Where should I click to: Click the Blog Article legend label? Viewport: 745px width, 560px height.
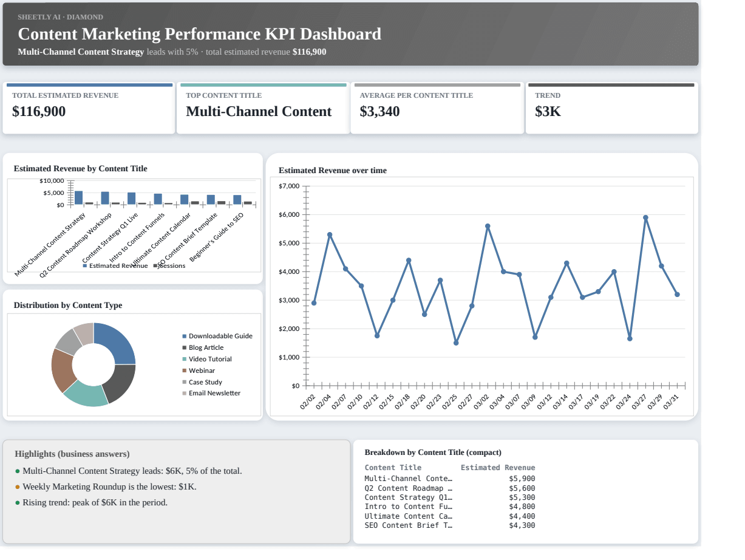(206, 348)
